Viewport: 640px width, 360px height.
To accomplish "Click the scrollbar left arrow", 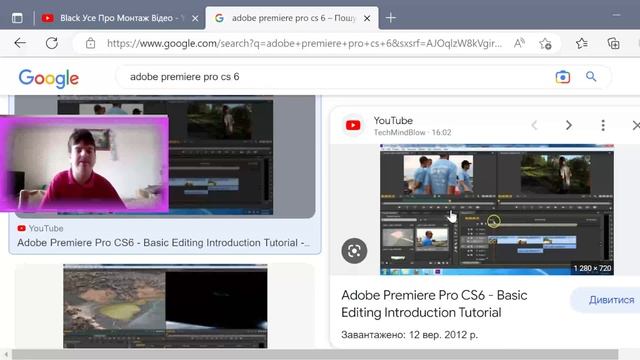I will (6, 355).
